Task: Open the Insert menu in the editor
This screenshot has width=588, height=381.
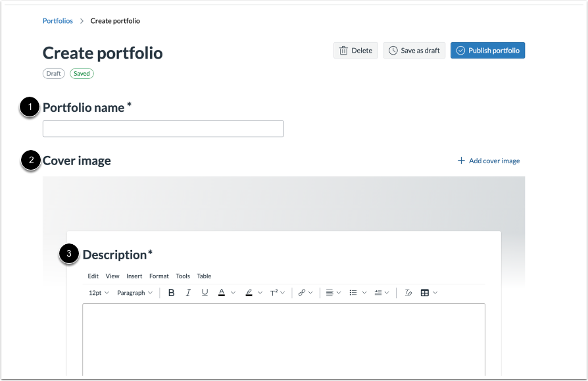Action: pos(134,276)
